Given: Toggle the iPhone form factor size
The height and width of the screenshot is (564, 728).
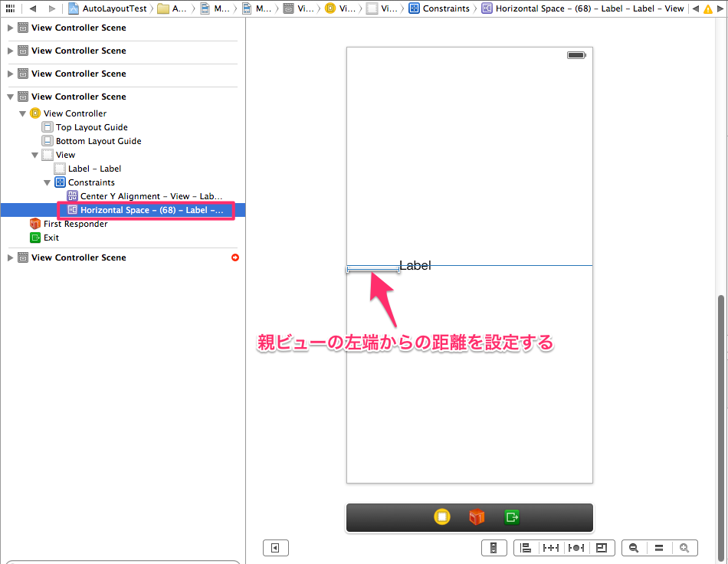Looking at the screenshot, I should point(494,547).
